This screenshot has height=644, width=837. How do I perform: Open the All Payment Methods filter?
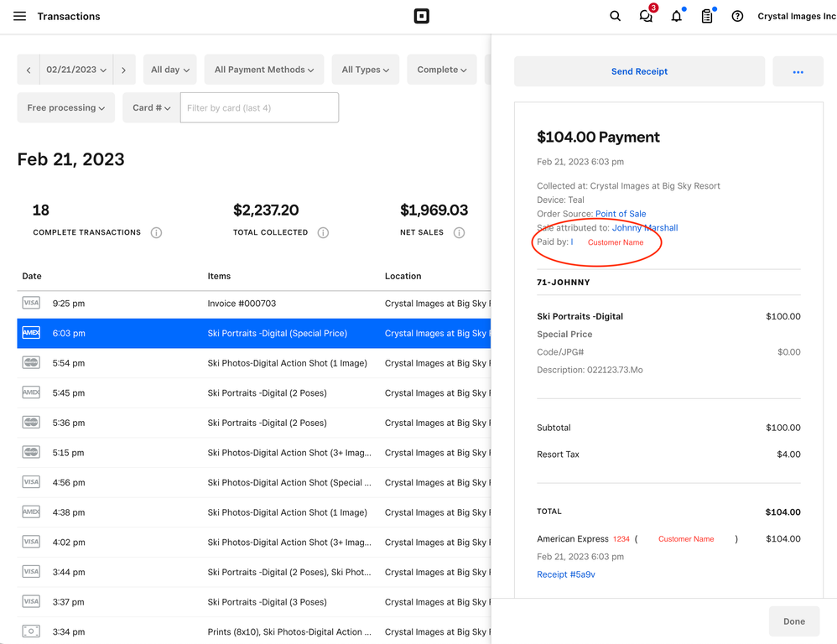click(264, 70)
